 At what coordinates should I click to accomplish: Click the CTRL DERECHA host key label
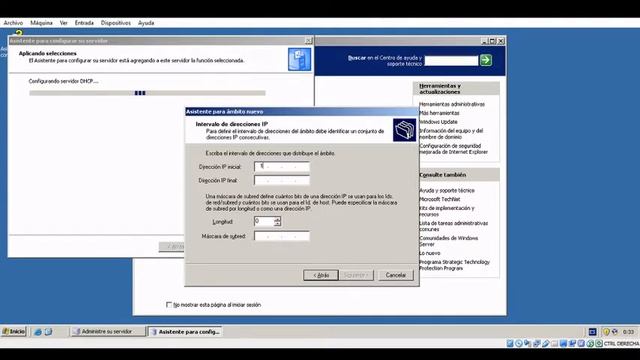coord(621,344)
